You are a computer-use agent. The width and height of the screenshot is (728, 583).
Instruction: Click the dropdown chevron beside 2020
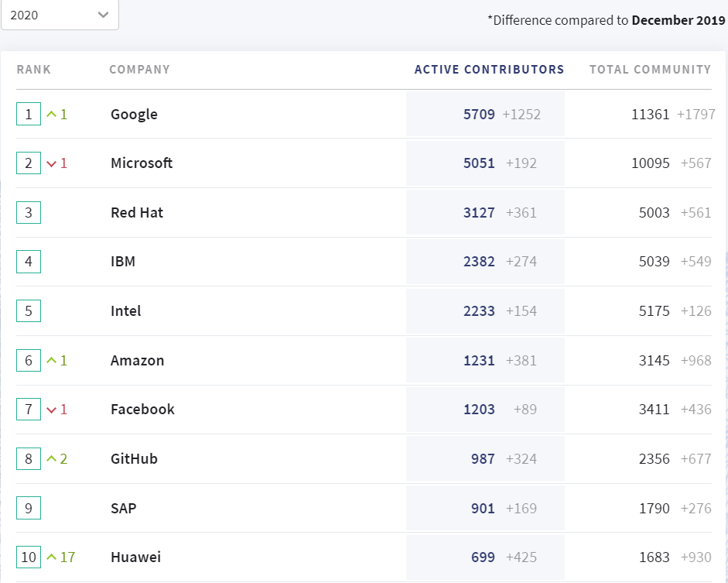point(104,15)
